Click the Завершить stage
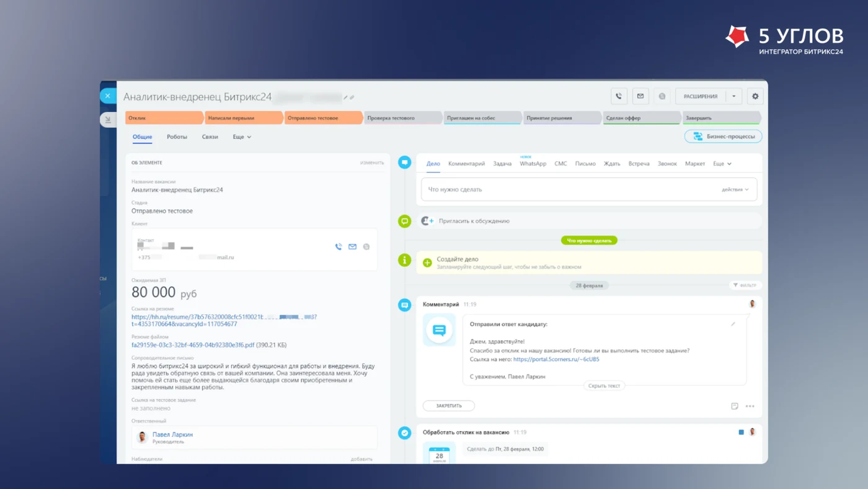Viewport: 868px width, 489px height. click(x=722, y=118)
